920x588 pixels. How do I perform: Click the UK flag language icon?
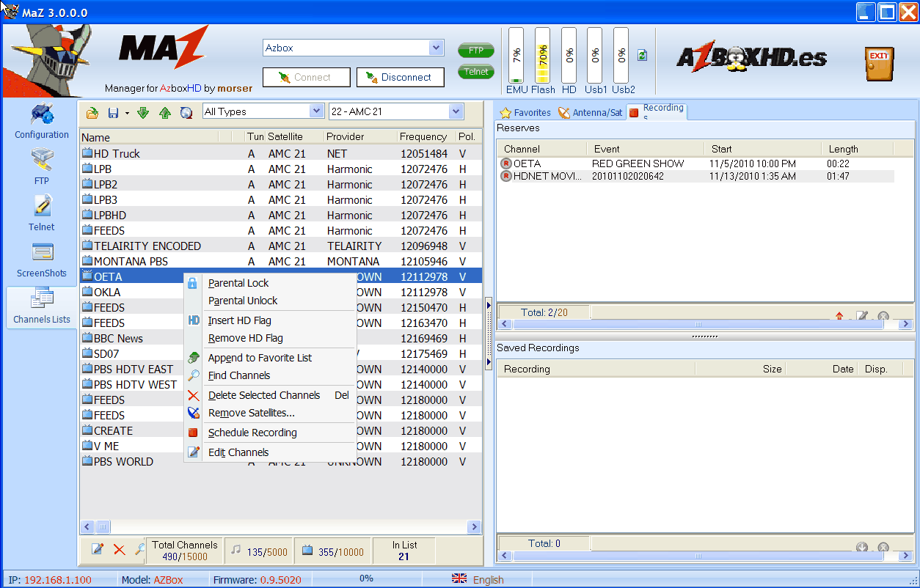pyautogui.click(x=459, y=578)
